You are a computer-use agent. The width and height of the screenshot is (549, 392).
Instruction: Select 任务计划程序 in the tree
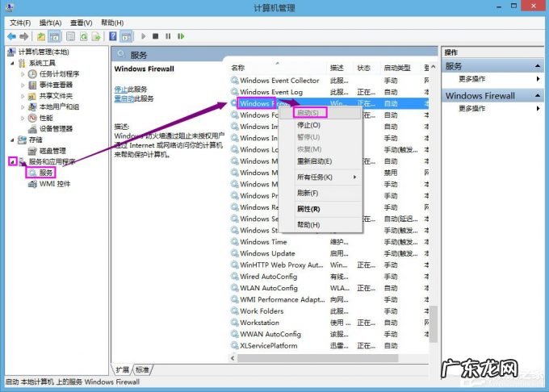(x=59, y=73)
